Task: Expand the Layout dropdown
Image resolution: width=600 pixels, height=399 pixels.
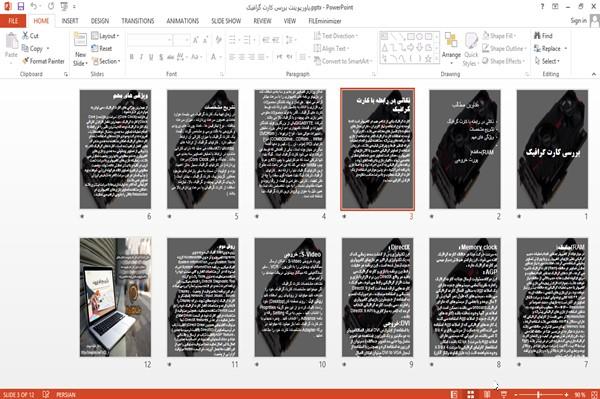Action: 105,36
